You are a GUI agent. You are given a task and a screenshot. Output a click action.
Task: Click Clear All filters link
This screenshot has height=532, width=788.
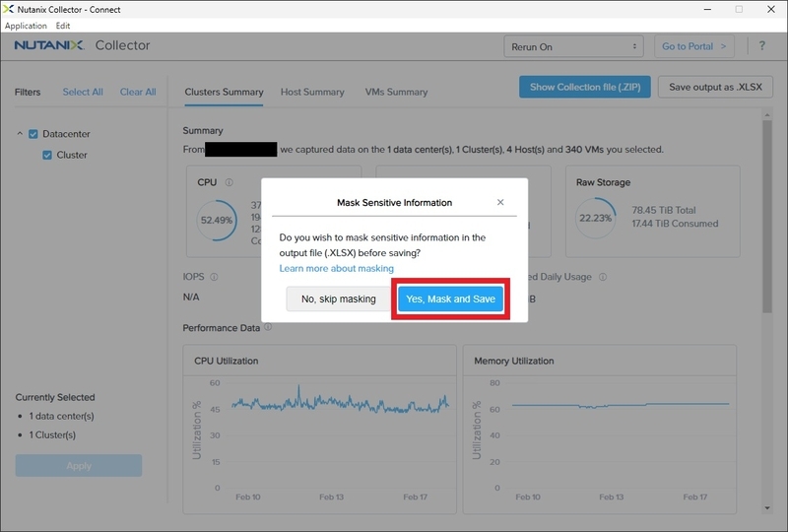(138, 92)
